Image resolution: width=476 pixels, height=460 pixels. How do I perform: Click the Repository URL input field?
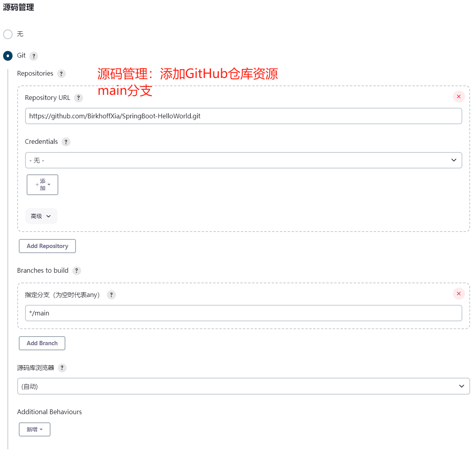coord(243,116)
